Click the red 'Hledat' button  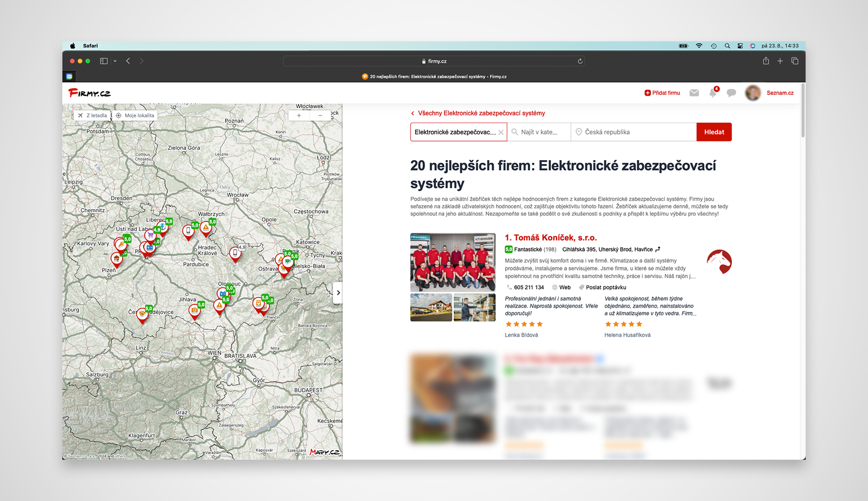[x=714, y=132]
